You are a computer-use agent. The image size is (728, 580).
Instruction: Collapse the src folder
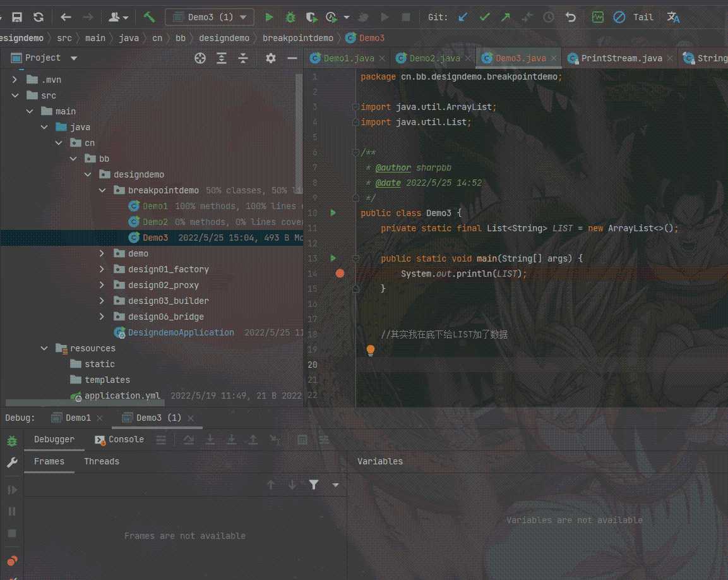(x=15, y=95)
